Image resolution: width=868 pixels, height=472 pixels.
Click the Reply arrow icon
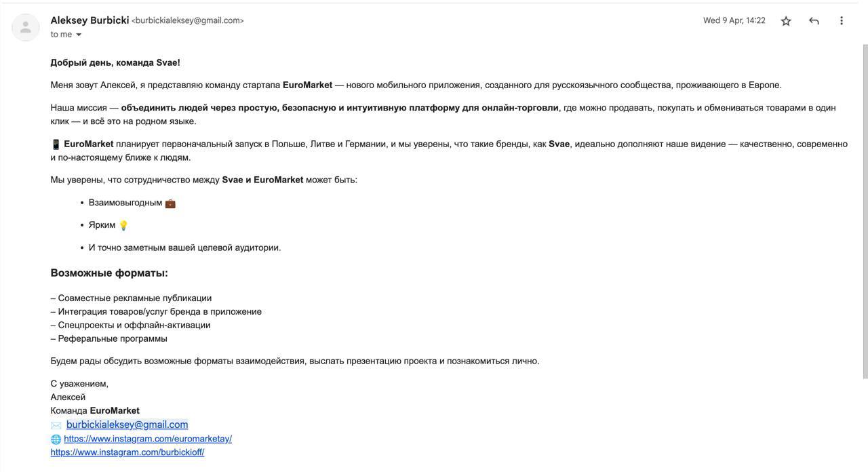tap(814, 21)
